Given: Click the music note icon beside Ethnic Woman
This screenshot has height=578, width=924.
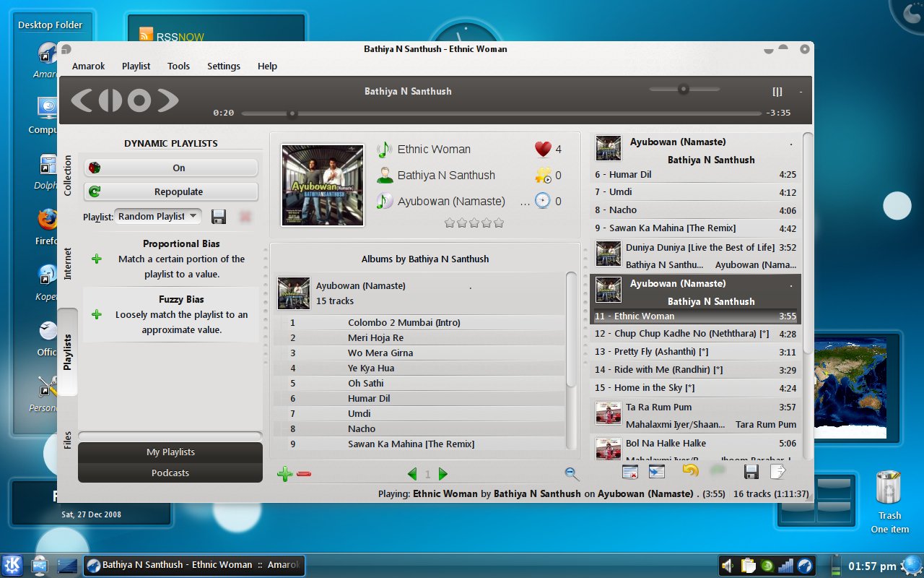Looking at the screenshot, I should point(384,150).
